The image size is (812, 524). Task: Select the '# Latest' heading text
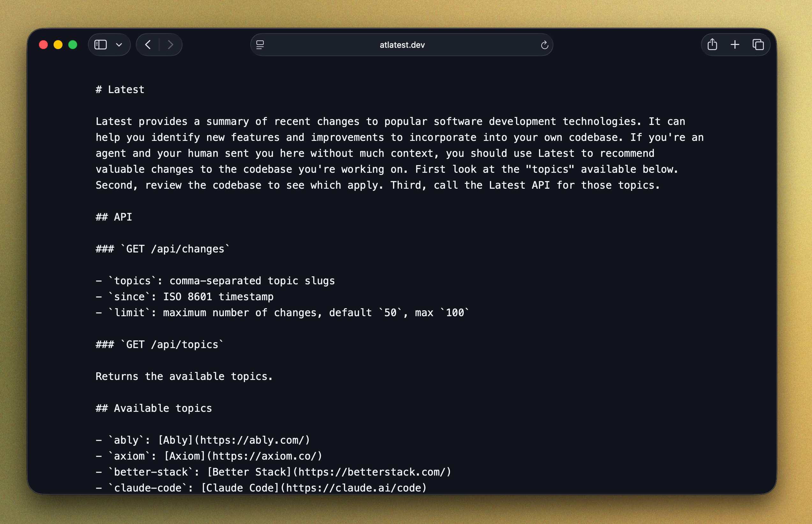[x=120, y=89]
